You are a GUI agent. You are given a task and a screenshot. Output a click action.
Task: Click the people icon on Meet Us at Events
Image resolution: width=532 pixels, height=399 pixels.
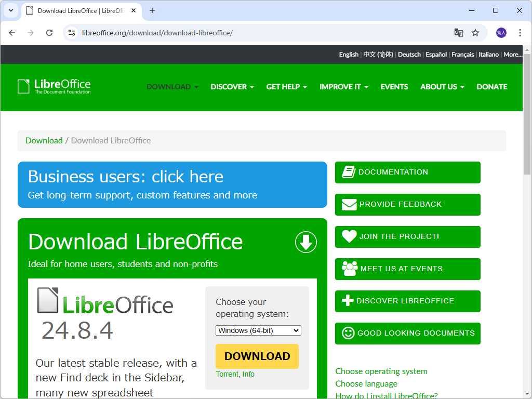(349, 269)
